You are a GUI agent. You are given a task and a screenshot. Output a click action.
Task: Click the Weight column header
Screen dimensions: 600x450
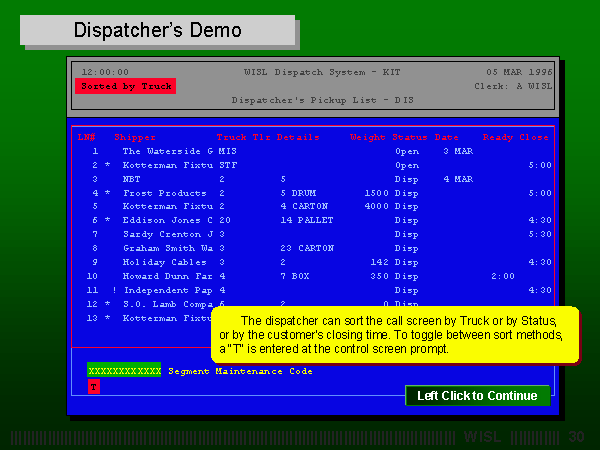(367, 137)
